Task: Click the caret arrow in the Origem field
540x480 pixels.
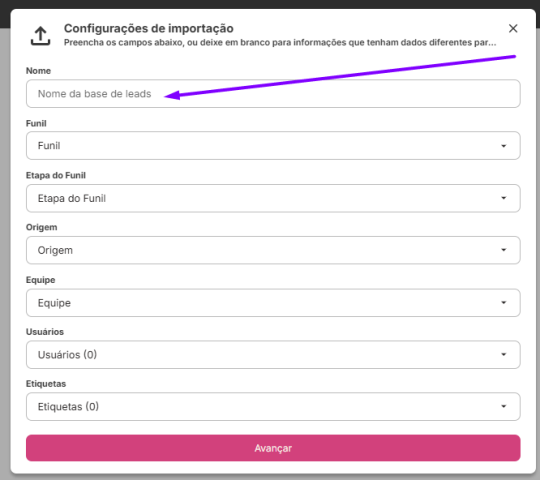Action: (503, 250)
